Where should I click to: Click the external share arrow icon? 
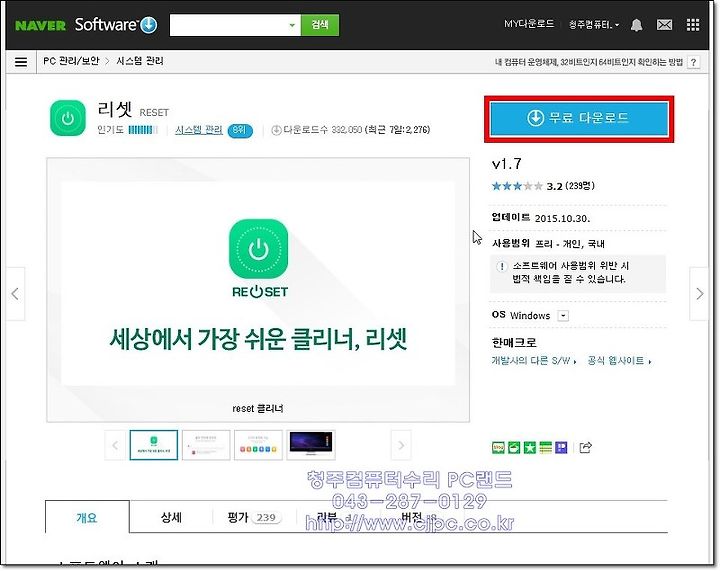pyautogui.click(x=585, y=447)
